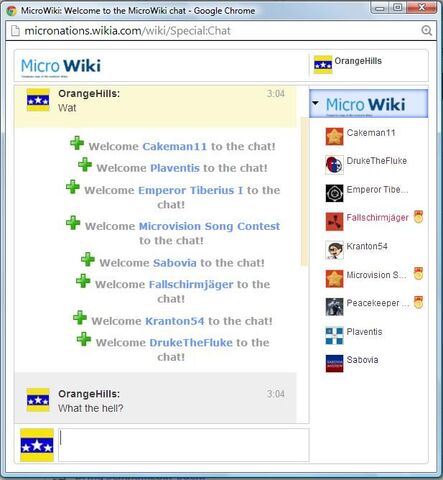
Task: Click the page icon left of the URL
Action: point(15,31)
